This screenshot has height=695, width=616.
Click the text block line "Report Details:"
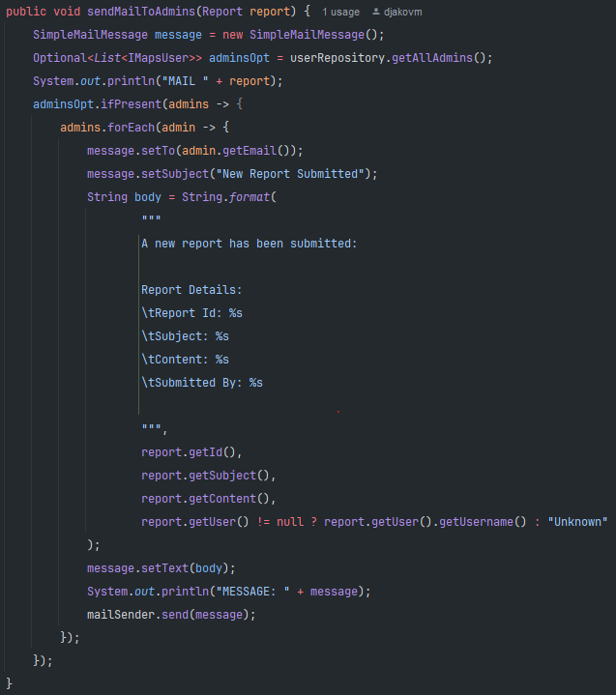[191, 290]
